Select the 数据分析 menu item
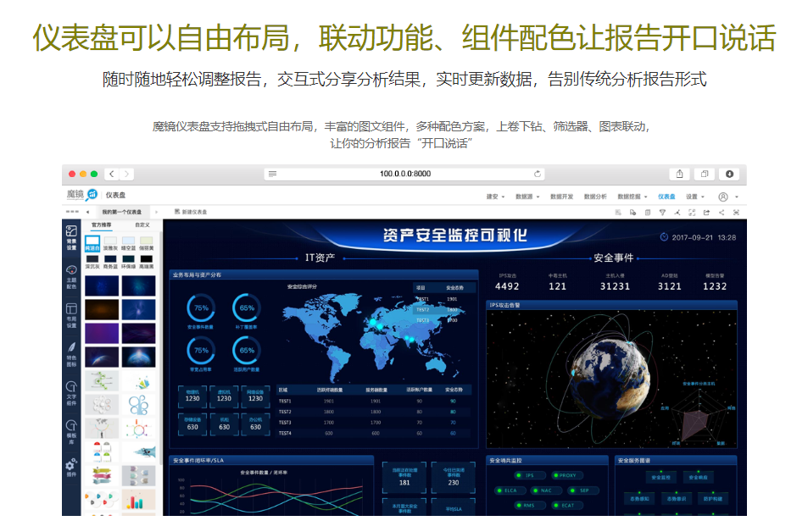 [x=595, y=197]
